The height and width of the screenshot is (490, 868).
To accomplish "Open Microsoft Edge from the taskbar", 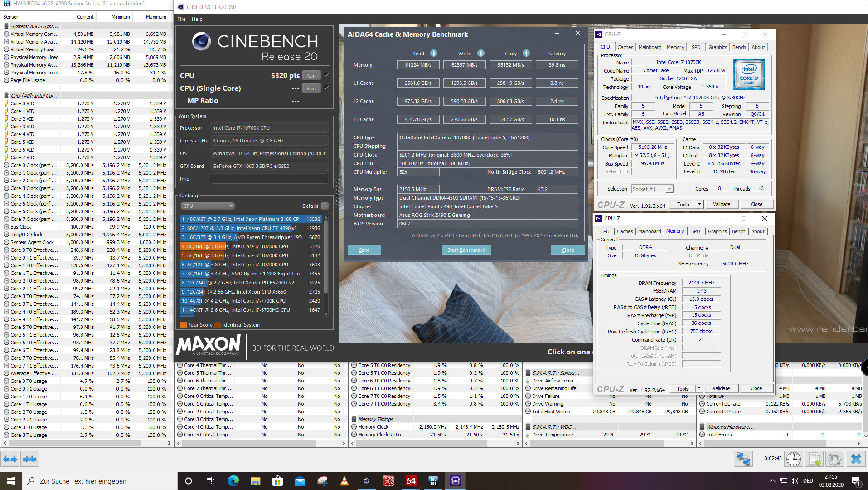I will (x=233, y=481).
